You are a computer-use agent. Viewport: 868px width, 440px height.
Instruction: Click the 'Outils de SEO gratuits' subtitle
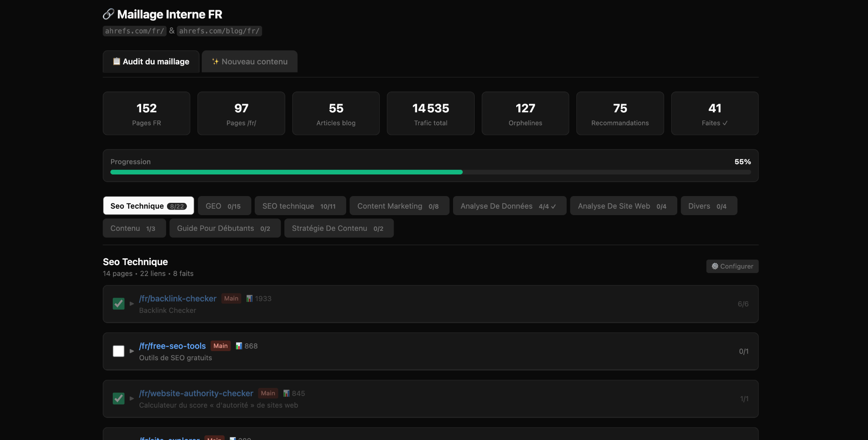(175, 358)
